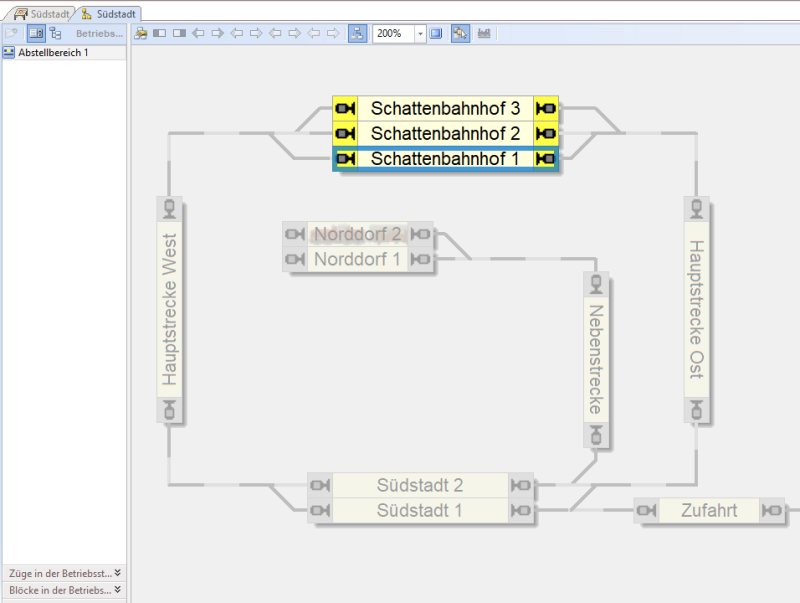Viewport: 800px width, 603px height.
Task: Click the fit-to-window icon after zoom box
Action: coord(436,33)
